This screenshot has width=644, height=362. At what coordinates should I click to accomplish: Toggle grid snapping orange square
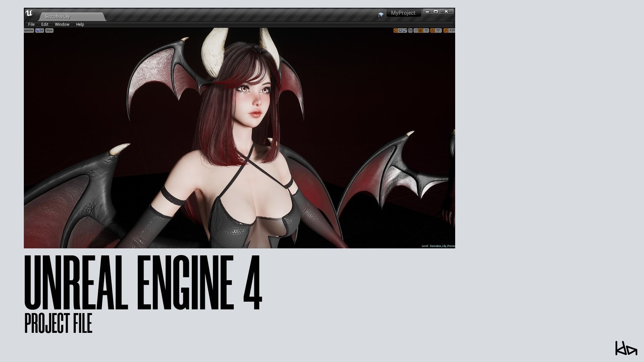[421, 31]
